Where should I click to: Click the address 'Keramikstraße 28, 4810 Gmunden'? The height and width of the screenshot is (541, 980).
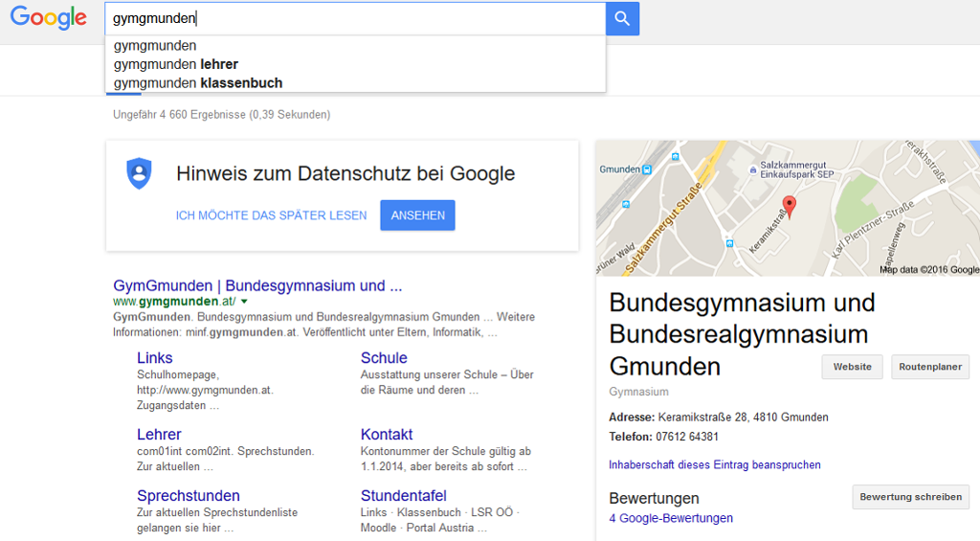click(743, 417)
